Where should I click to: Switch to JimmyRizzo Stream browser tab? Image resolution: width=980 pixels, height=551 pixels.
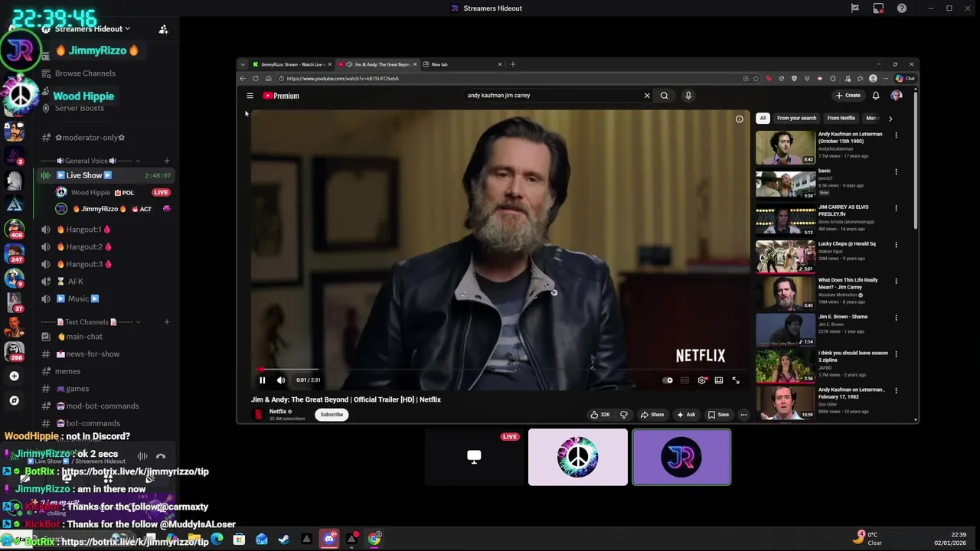[292, 64]
